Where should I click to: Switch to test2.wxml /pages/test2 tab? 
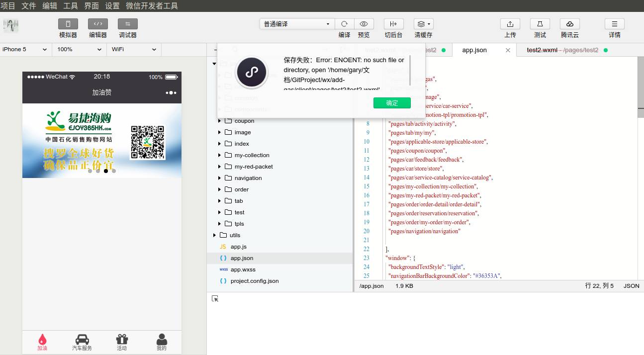click(562, 50)
